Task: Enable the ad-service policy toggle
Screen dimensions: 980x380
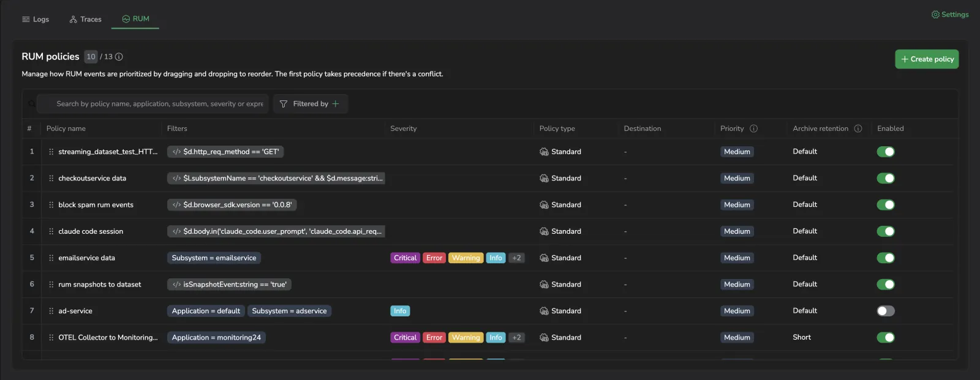Action: point(886,311)
